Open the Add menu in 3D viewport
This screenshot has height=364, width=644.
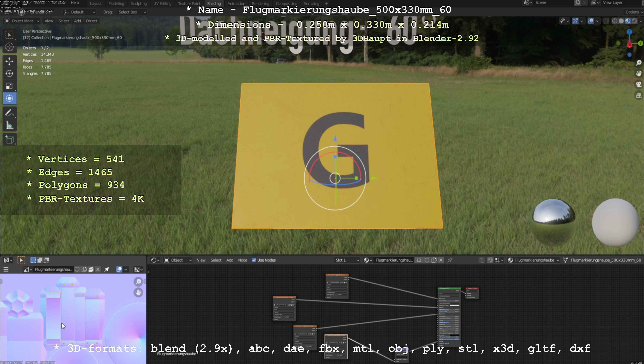77,21
